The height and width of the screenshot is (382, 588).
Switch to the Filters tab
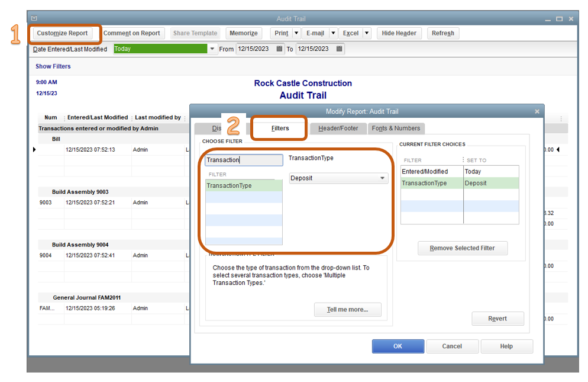[x=280, y=128]
